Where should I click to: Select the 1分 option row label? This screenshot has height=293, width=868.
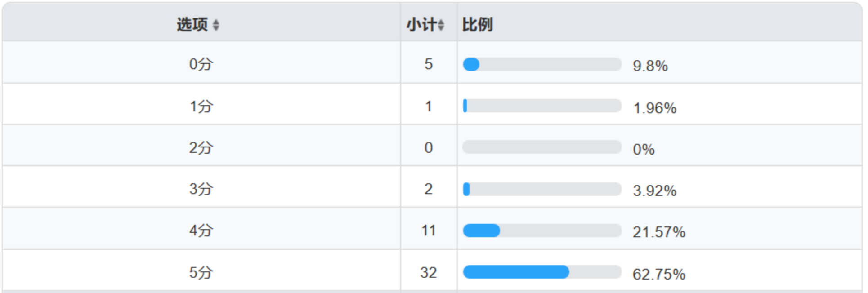point(201,107)
